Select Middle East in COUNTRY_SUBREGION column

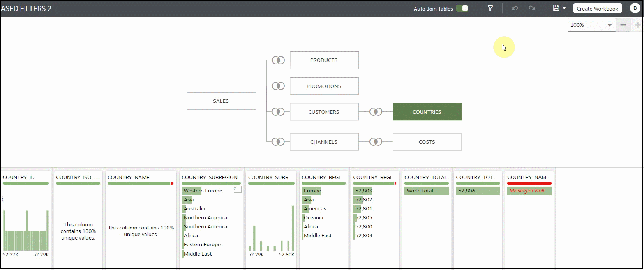coord(198,254)
